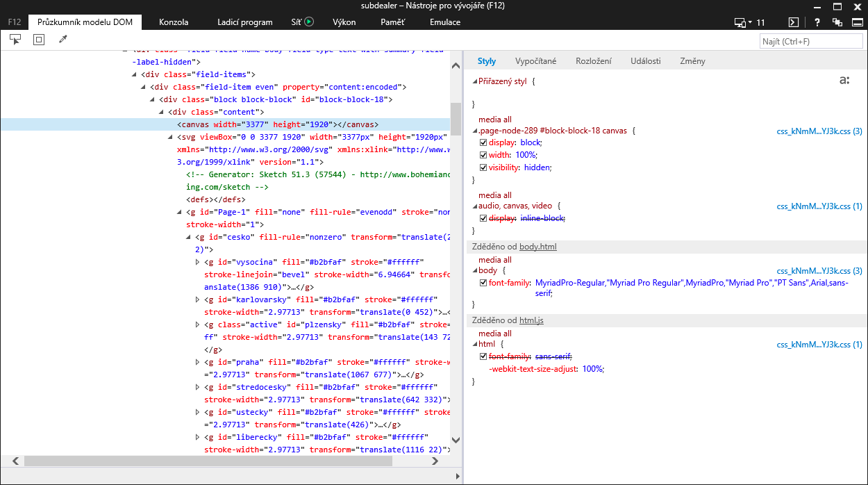Open the help question mark icon
The height and width of the screenshot is (485, 868).
(x=817, y=22)
